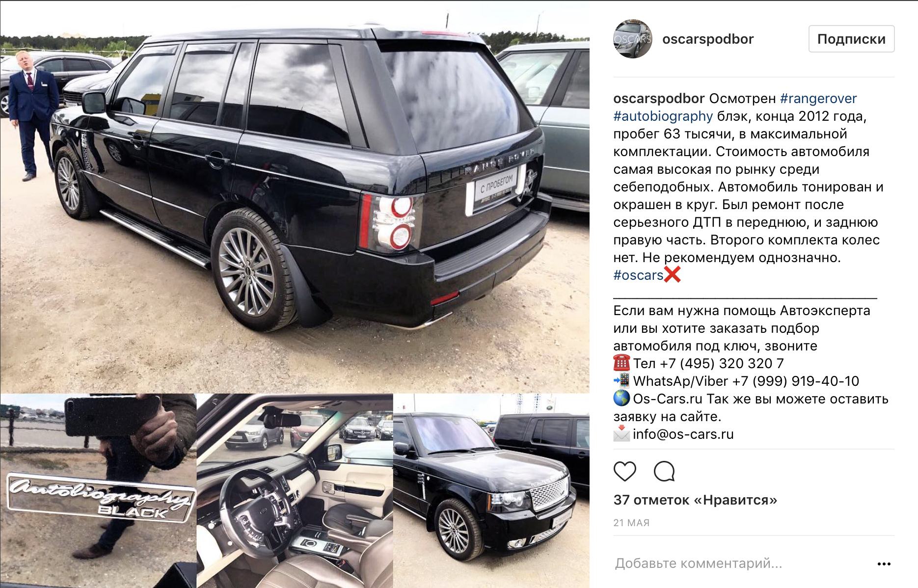This screenshot has height=588, width=918.
Task: Click the globe emoji beside Os-Cars.ru
Action: click(621, 399)
